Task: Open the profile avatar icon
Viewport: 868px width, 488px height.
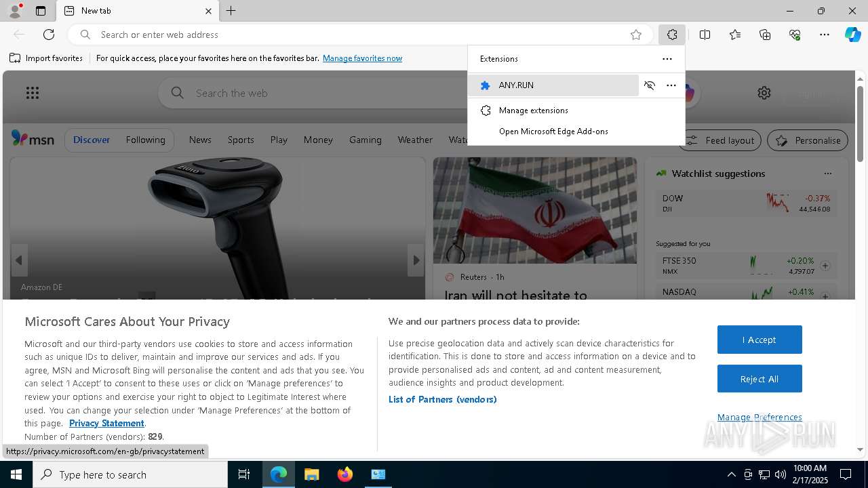Action: (x=14, y=11)
